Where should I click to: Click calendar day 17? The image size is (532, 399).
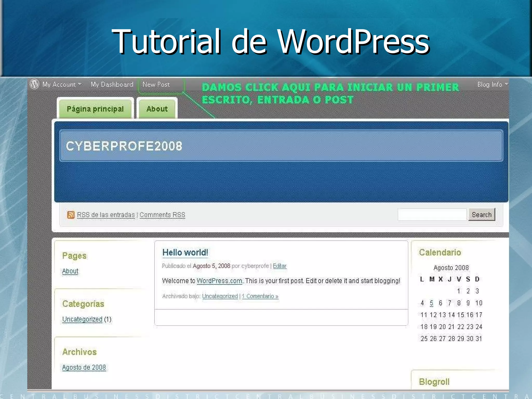pyautogui.click(x=479, y=315)
